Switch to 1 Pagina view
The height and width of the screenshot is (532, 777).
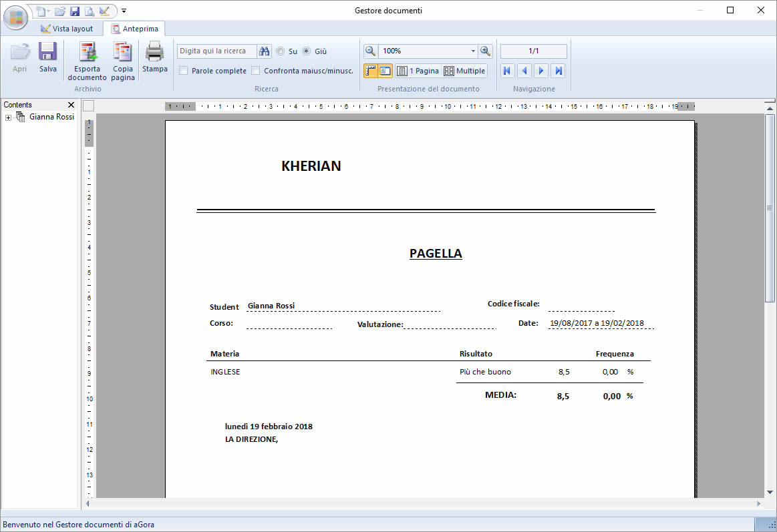click(418, 71)
